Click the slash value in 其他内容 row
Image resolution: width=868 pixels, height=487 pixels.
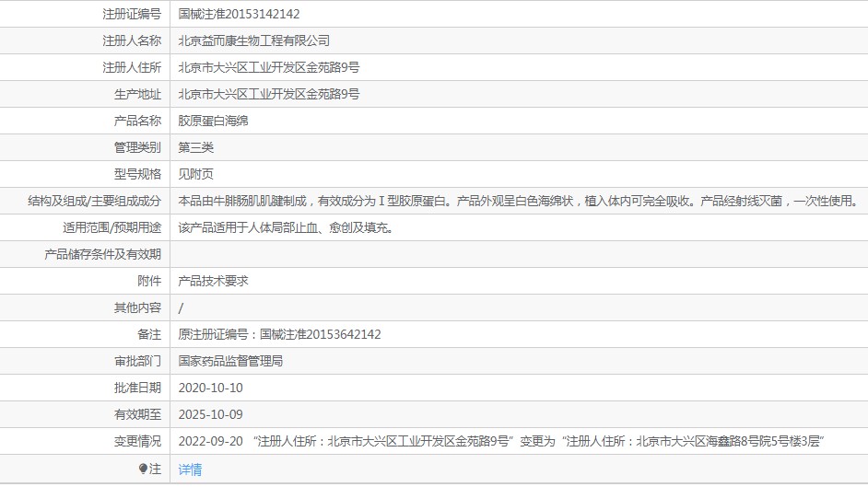pos(181,307)
